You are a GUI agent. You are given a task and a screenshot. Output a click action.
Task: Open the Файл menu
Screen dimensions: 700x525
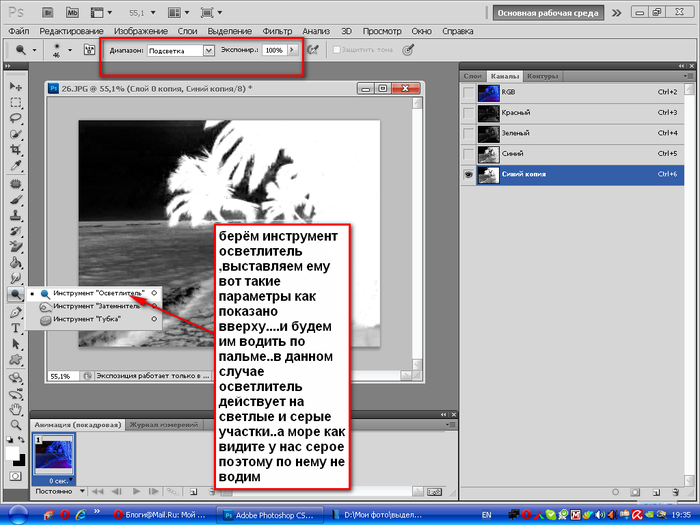[x=19, y=31]
